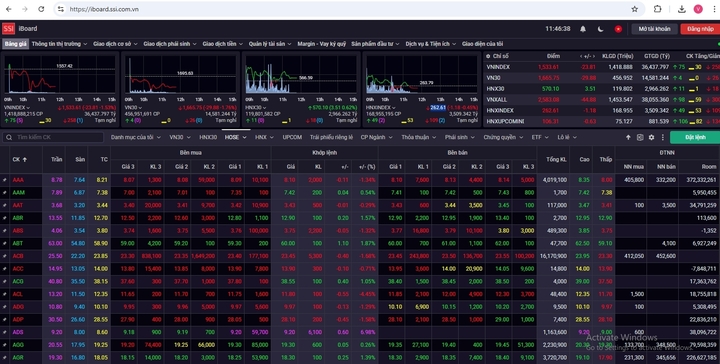Click the search magnifier icon

9,137
